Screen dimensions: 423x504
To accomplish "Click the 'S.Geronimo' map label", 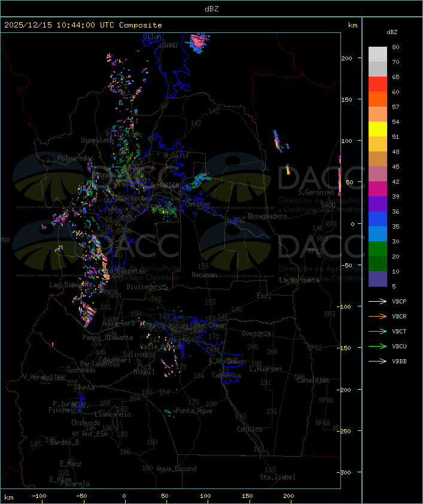I will [316, 192].
